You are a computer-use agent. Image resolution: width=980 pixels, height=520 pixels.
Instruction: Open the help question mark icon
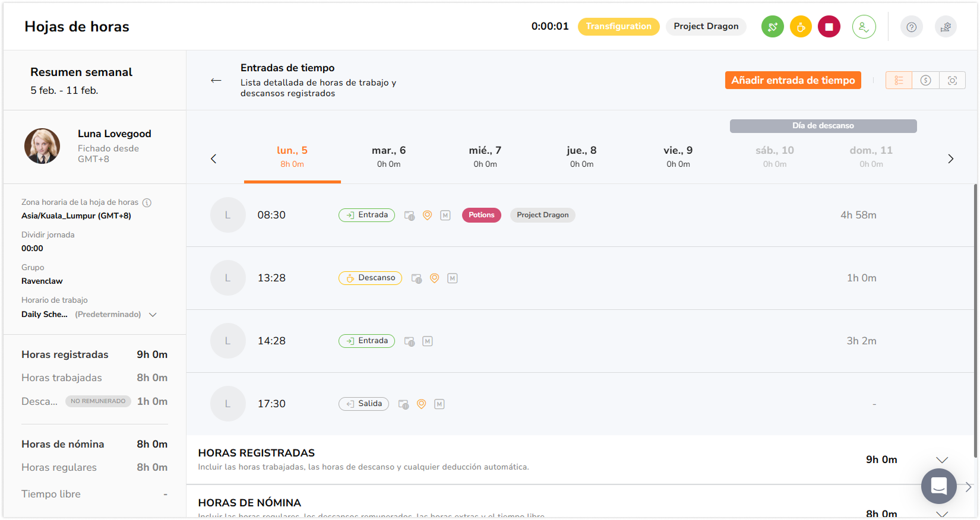click(911, 27)
